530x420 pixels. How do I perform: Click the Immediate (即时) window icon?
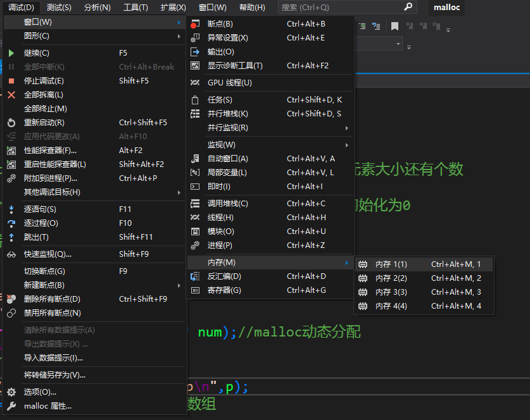[195, 187]
